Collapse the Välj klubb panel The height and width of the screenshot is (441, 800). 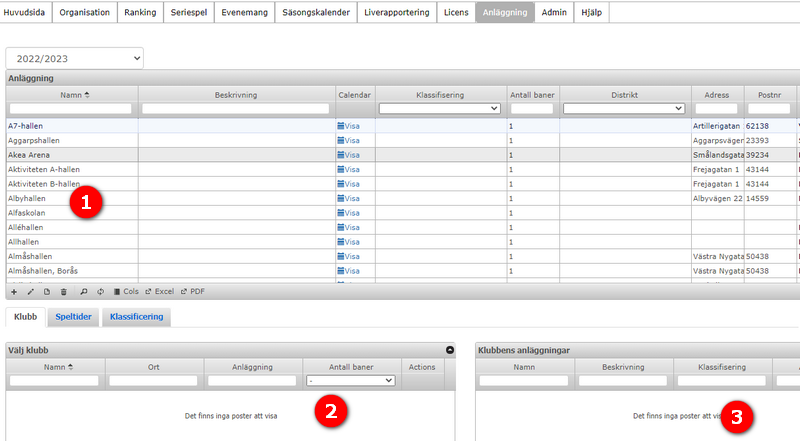coord(449,350)
